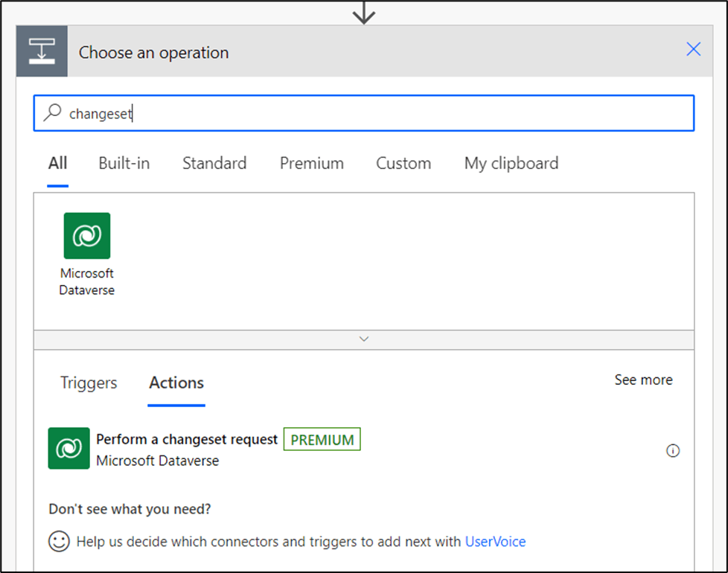The image size is (728, 573).
Task: Click the Microsoft Dataverse connector icon
Action: click(x=87, y=236)
